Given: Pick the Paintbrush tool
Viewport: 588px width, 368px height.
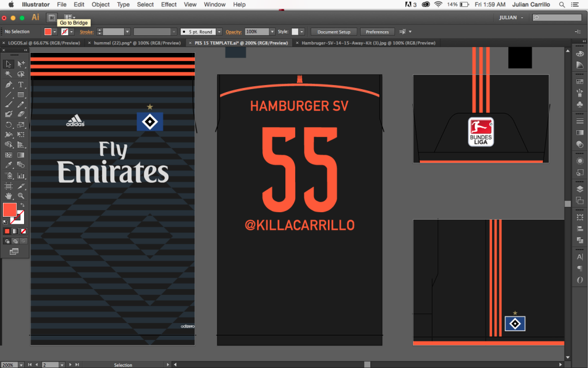Looking at the screenshot, I should (8, 105).
